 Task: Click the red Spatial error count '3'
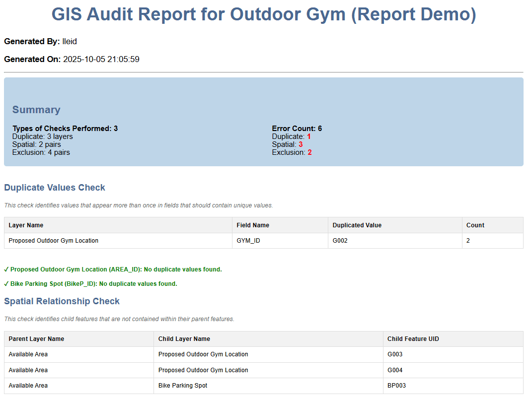coord(301,144)
